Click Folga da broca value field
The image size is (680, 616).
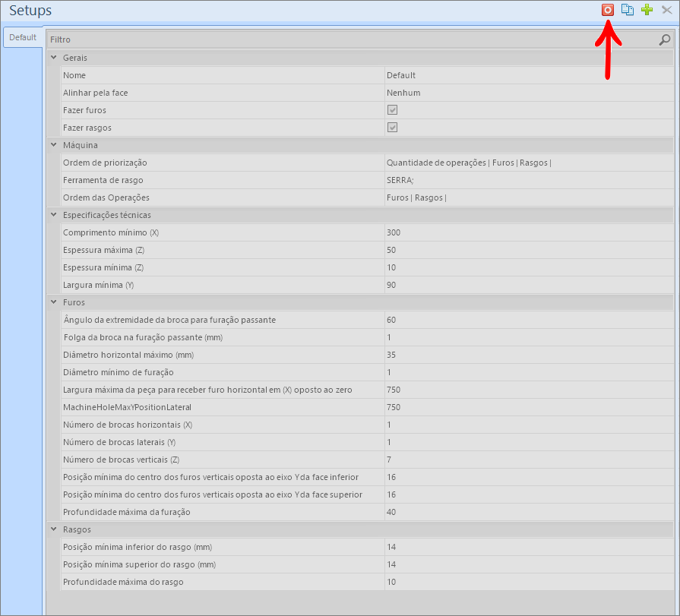click(x=529, y=337)
